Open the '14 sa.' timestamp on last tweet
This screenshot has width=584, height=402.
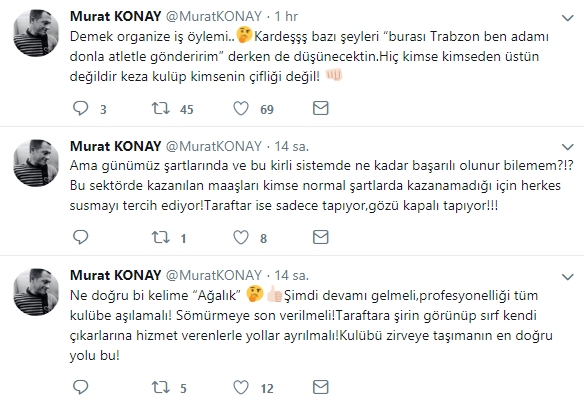pos(292,275)
